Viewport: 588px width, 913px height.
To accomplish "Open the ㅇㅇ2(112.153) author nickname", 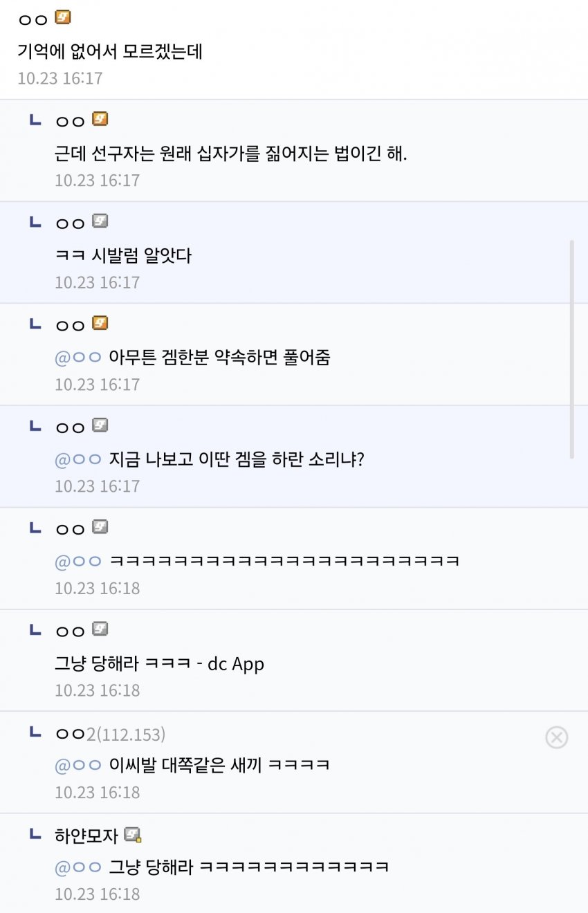I will (x=109, y=734).
